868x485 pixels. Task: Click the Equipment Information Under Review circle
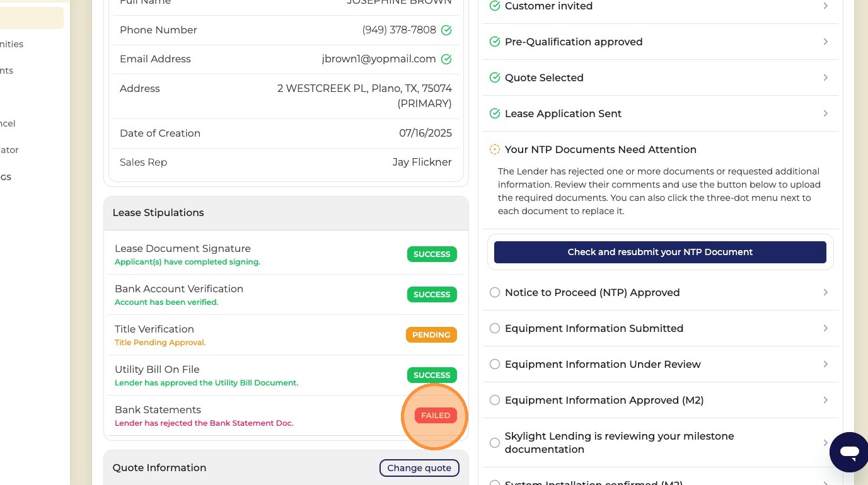495,364
